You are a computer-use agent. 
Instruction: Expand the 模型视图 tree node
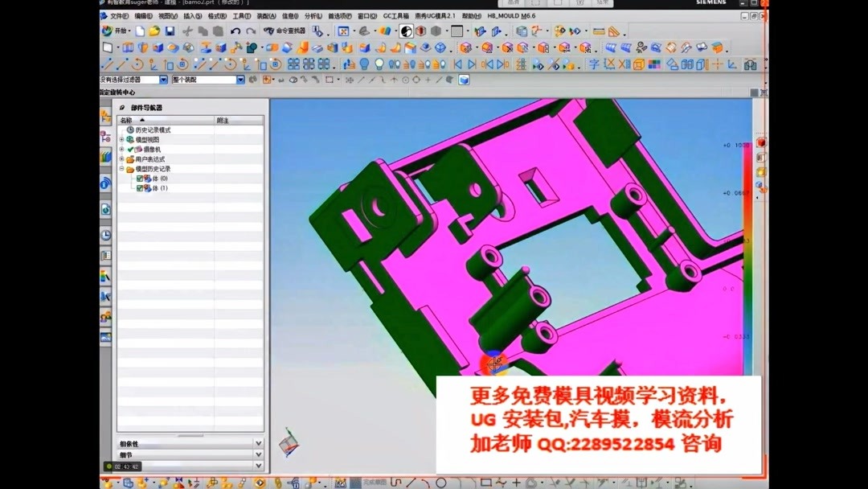tap(121, 139)
